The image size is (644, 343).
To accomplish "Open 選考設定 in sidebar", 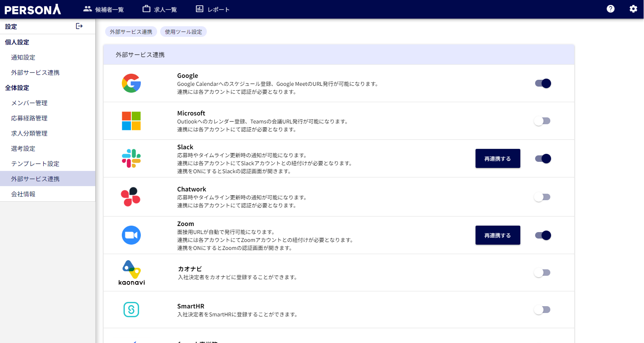I will click(x=47, y=149).
